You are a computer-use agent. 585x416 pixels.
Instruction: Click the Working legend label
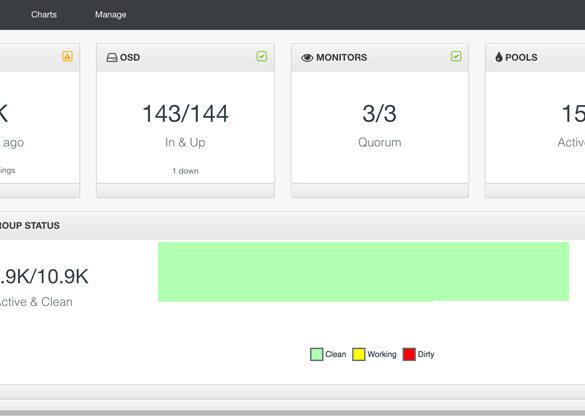tap(382, 354)
